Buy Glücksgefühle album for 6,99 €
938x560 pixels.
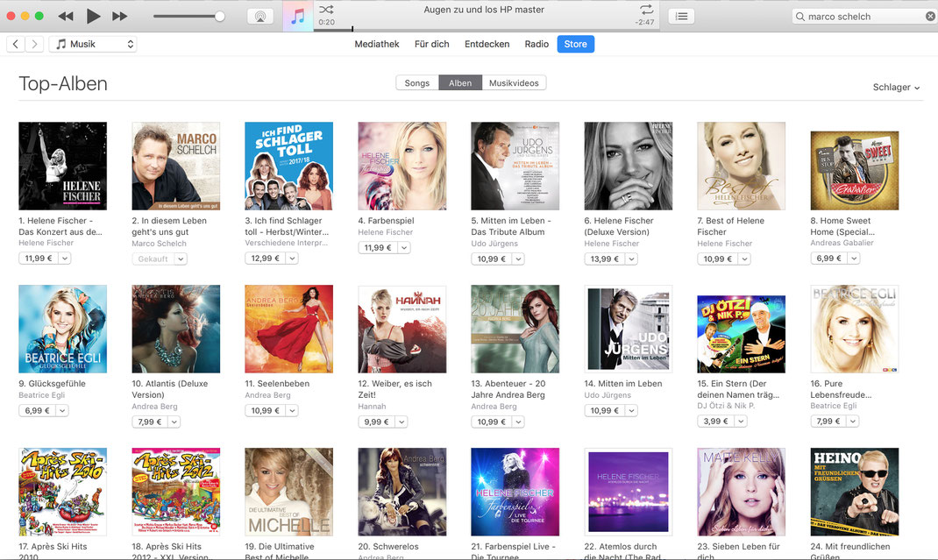tap(37, 410)
